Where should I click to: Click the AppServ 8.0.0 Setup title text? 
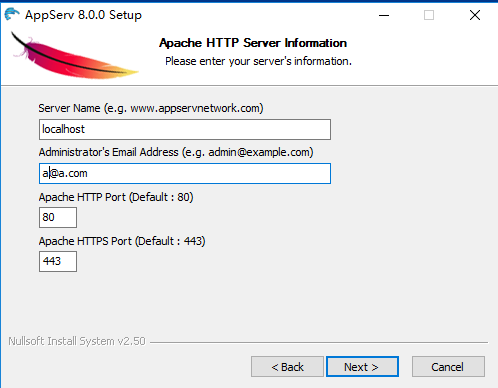click(83, 15)
